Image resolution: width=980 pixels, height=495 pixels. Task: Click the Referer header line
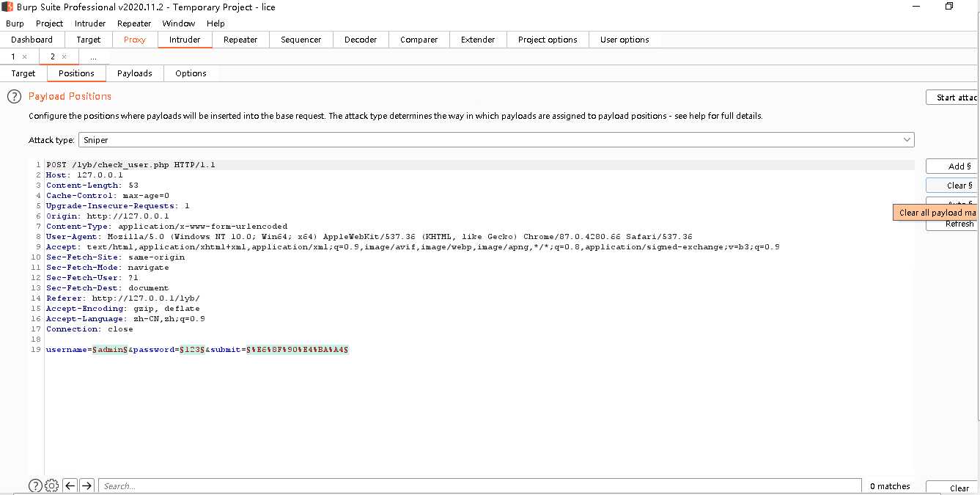123,298
